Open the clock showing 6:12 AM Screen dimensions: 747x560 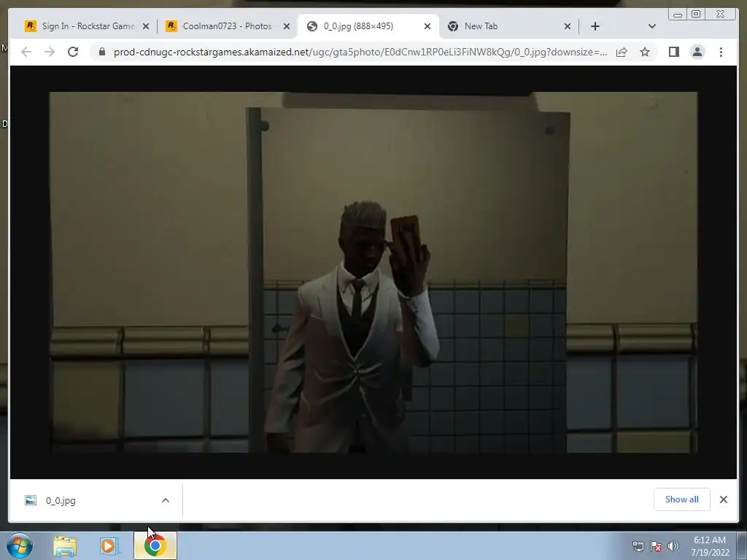coord(710,546)
